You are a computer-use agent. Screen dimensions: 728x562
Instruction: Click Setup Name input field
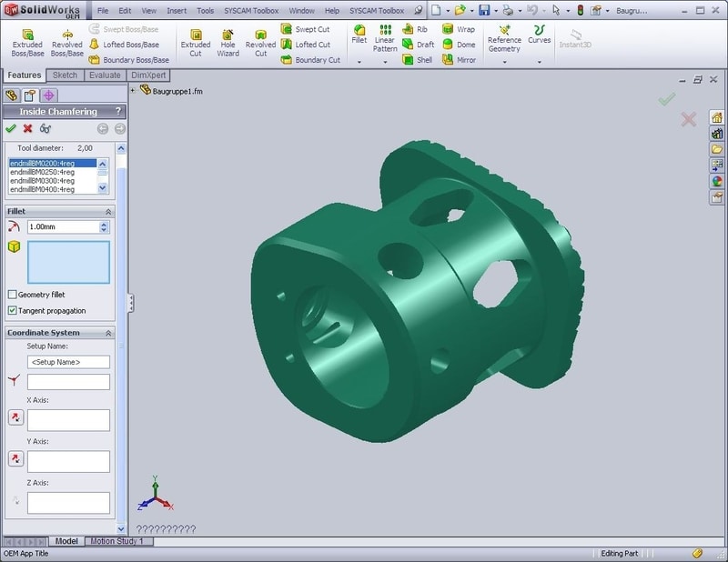point(69,362)
